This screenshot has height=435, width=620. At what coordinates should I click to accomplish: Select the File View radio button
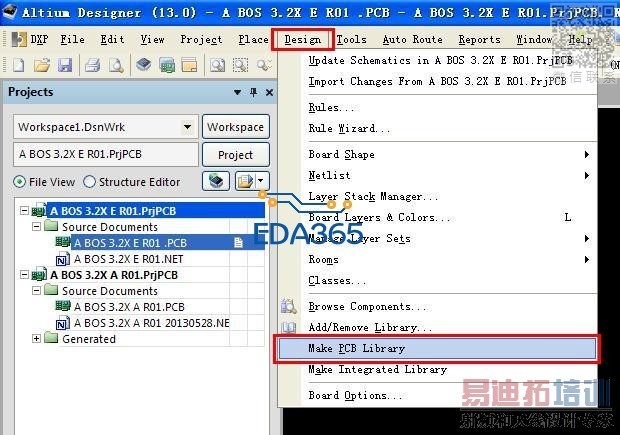[19, 182]
